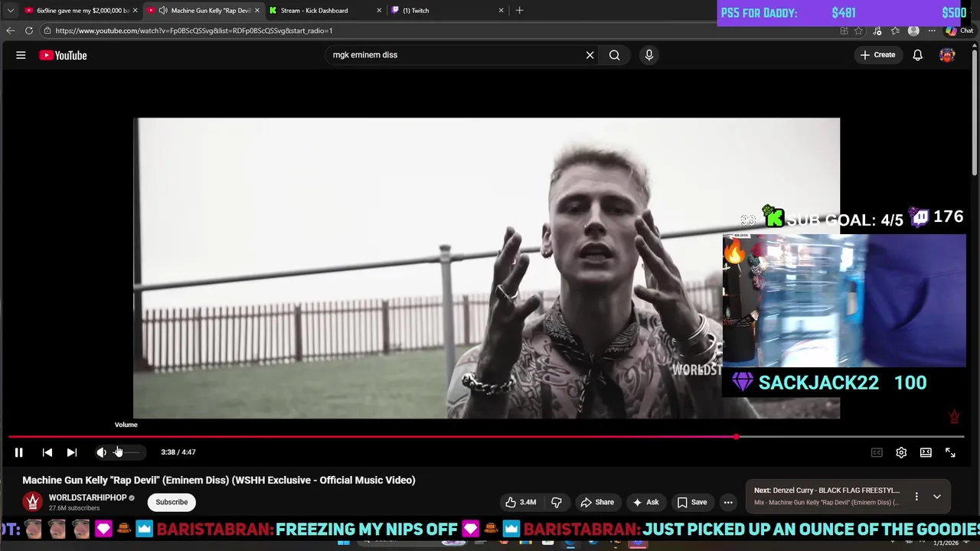Save the video to a playlist
The height and width of the screenshot is (551, 980).
691,502
